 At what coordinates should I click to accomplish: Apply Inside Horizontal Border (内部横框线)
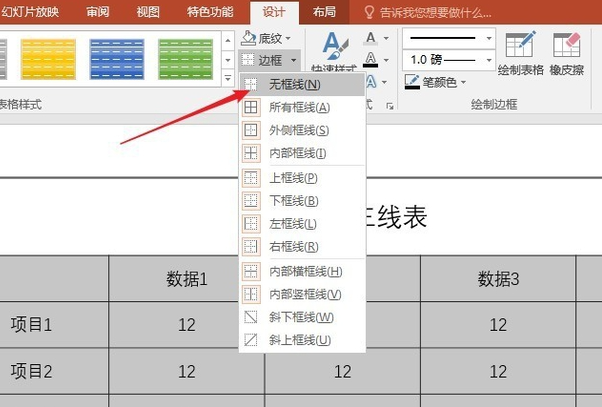pyautogui.click(x=302, y=271)
